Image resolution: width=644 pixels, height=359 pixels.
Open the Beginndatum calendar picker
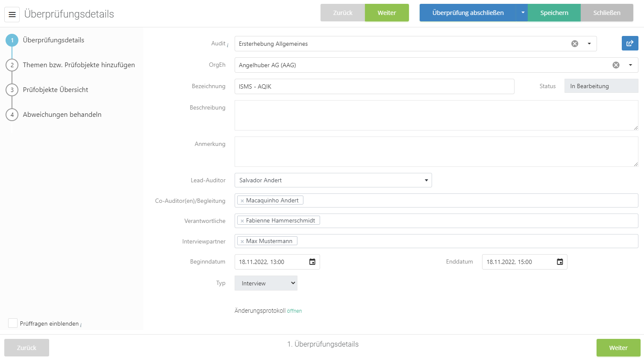pos(312,262)
